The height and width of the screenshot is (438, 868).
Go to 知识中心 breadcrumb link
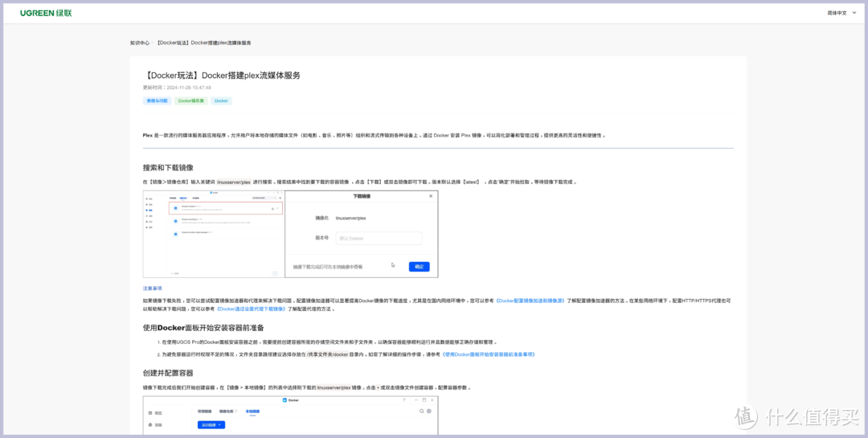(x=140, y=43)
